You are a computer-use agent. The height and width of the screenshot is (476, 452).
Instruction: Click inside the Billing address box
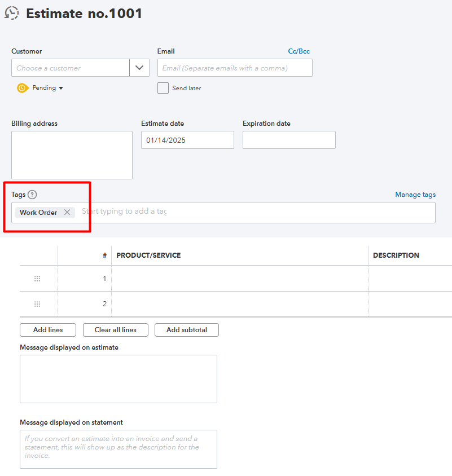click(72, 155)
